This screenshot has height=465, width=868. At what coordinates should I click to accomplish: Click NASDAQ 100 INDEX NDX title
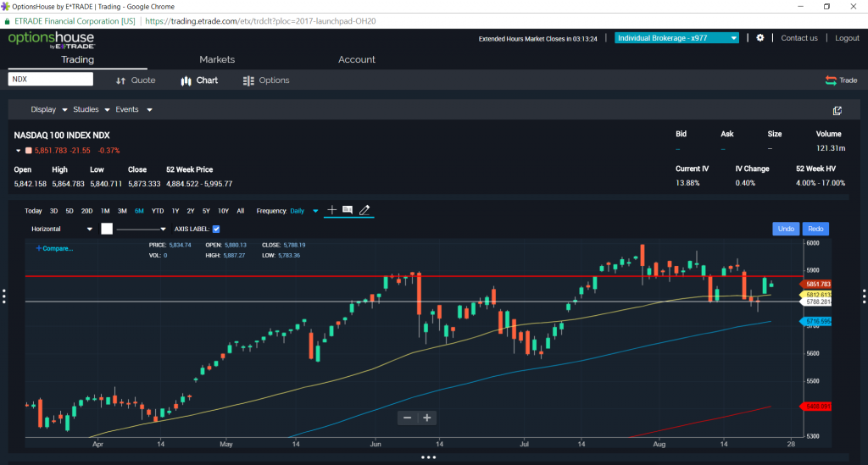(61, 135)
